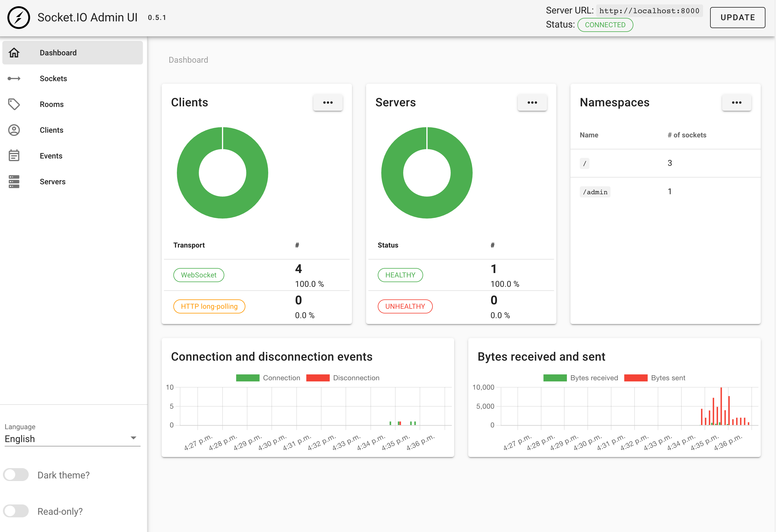Open the Language dropdown
776x532 pixels.
coord(72,439)
